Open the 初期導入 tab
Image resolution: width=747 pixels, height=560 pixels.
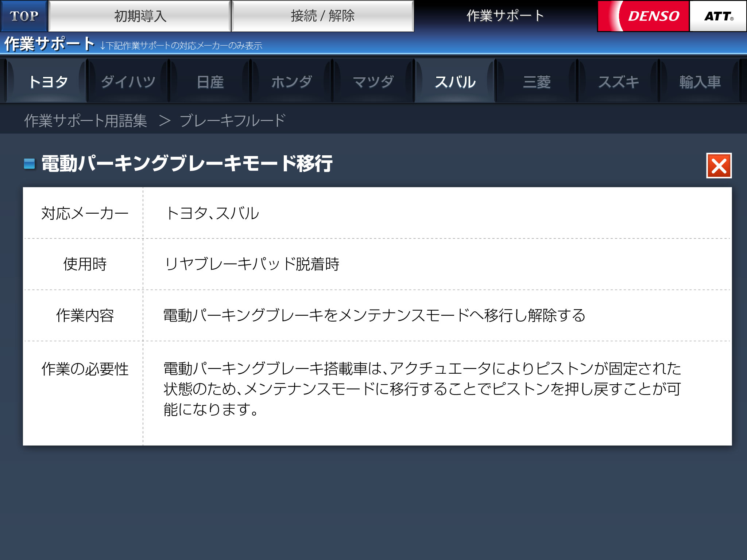click(140, 16)
